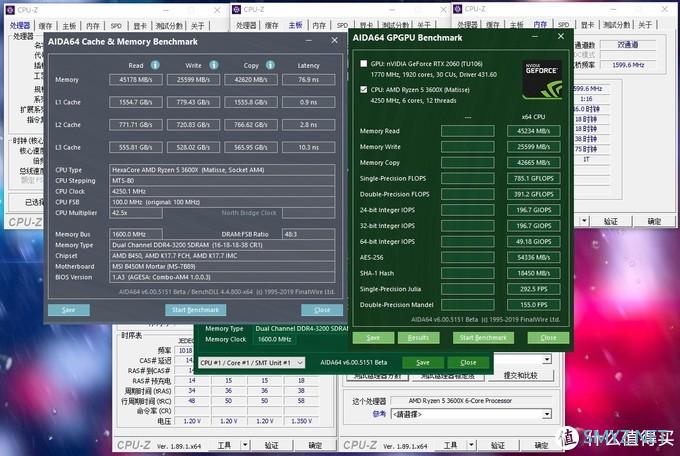Click Save in Cache & Memory Benchmark
The image size is (680, 456).
69,310
